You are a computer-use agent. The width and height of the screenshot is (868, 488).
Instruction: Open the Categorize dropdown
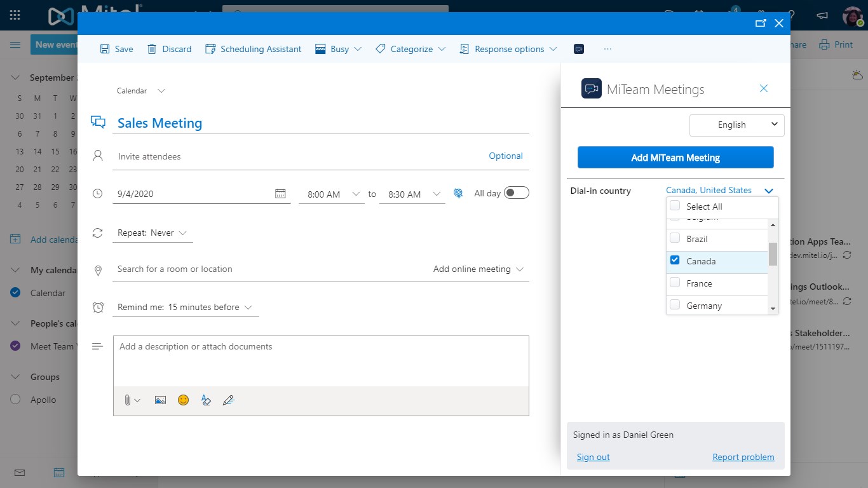point(410,49)
